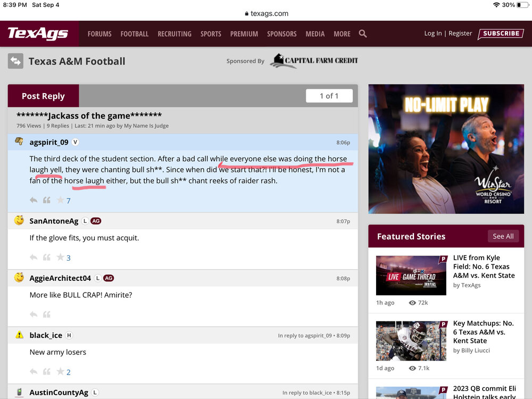Click the Post Reply button

[43, 96]
